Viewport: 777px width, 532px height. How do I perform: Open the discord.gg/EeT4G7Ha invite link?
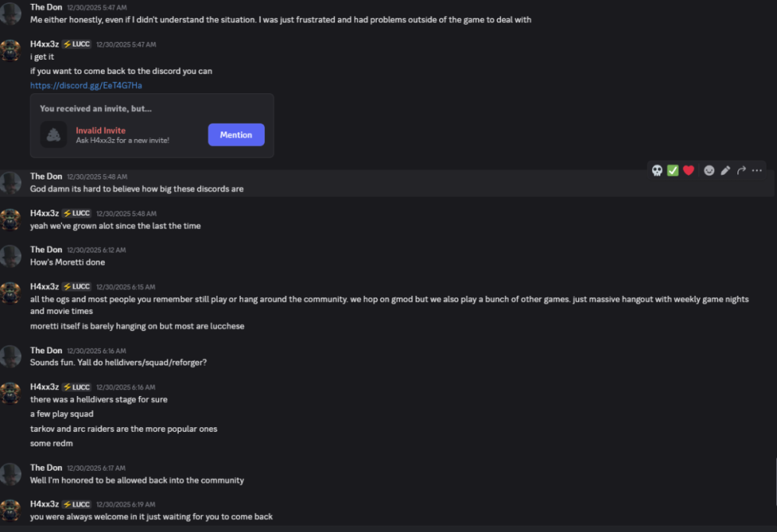click(85, 85)
